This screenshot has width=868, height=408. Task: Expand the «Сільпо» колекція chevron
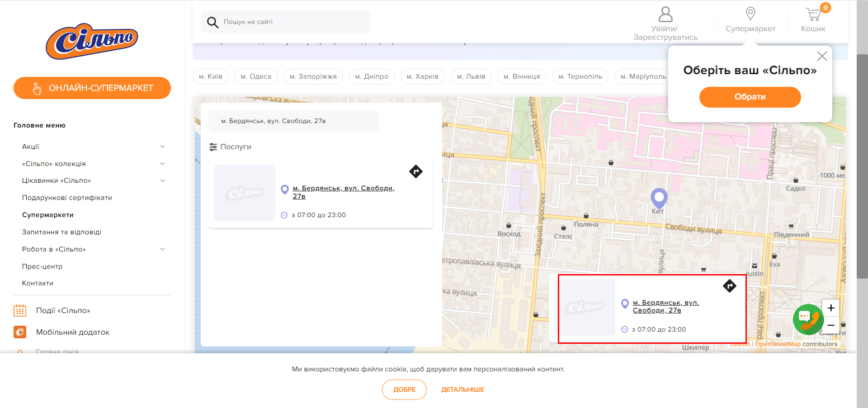pyautogui.click(x=162, y=164)
